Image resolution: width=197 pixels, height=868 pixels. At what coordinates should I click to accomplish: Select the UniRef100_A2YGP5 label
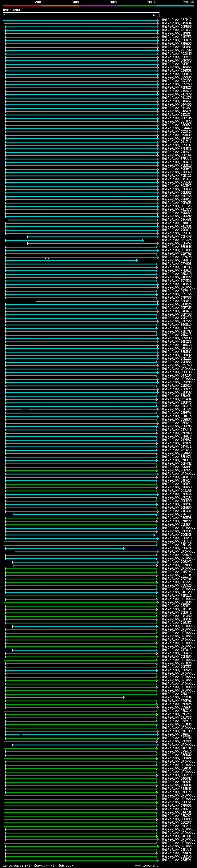point(177,257)
